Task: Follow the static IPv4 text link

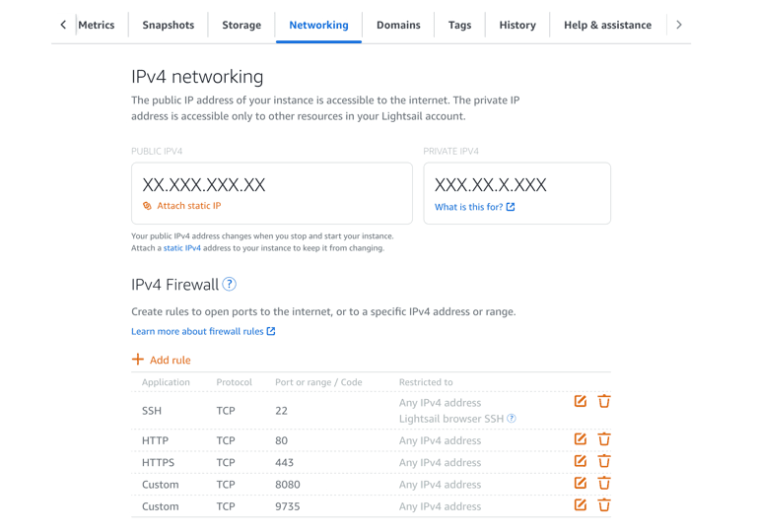Action: pos(182,248)
